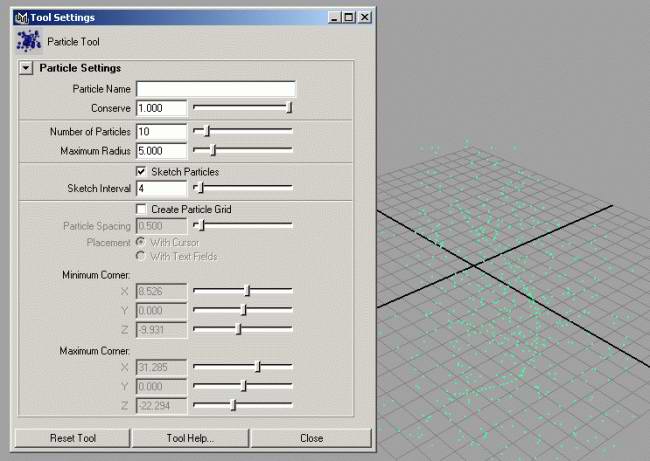Screen dimensions: 650x461
Task: Click the Conserve value field
Action: coord(161,107)
